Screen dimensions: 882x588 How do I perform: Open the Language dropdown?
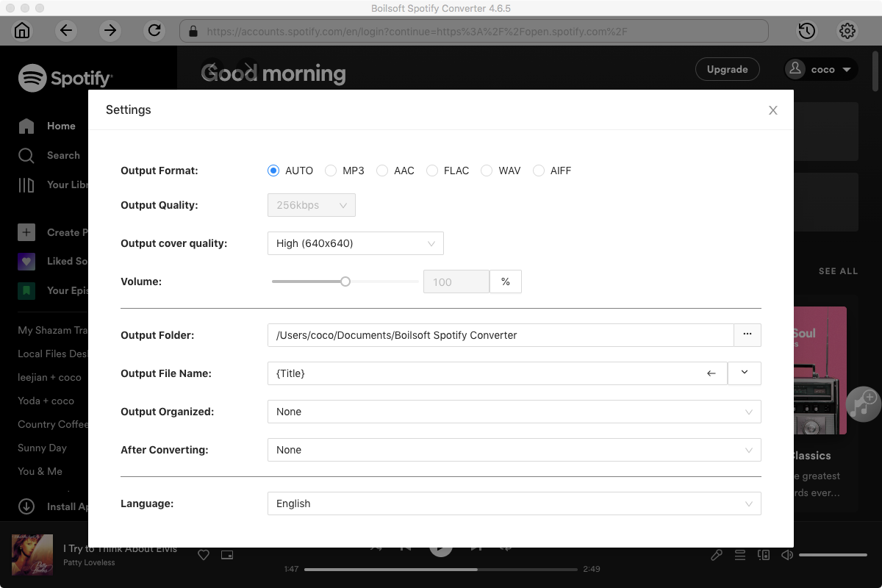(514, 503)
